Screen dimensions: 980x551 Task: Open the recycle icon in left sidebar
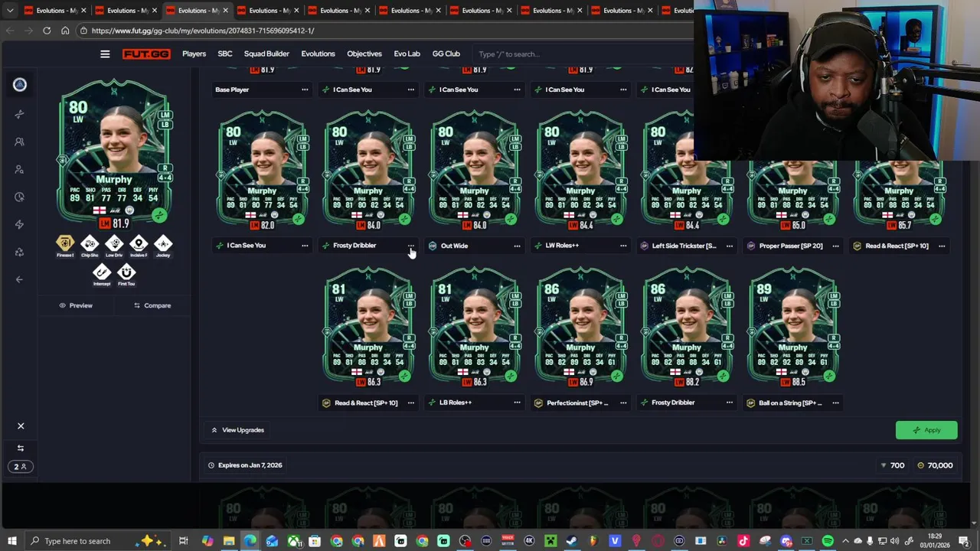pos(20,252)
